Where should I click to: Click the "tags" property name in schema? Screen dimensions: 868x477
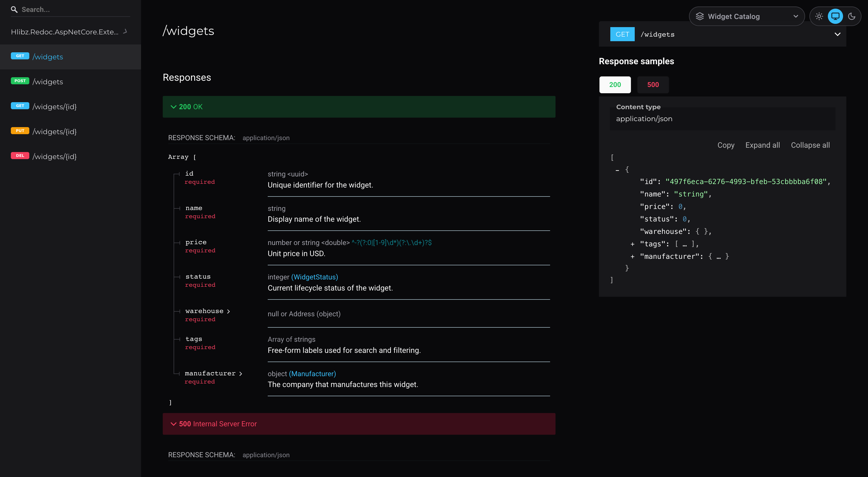193,339
